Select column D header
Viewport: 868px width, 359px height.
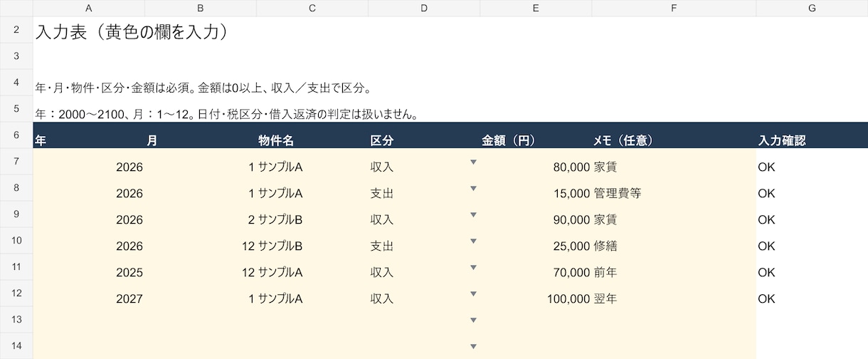424,8
